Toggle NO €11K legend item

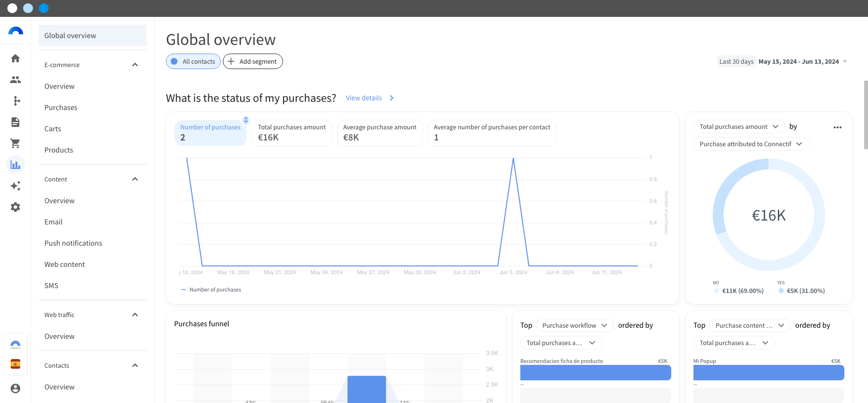point(739,291)
